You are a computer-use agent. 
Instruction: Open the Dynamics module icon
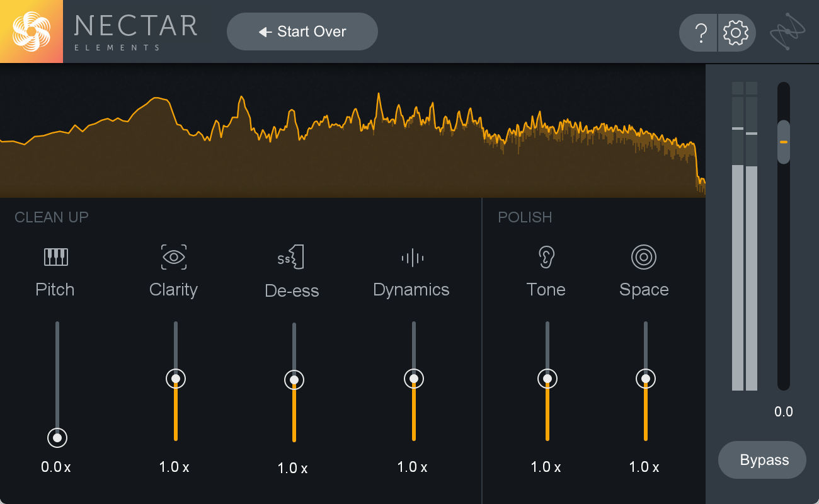pos(411,257)
